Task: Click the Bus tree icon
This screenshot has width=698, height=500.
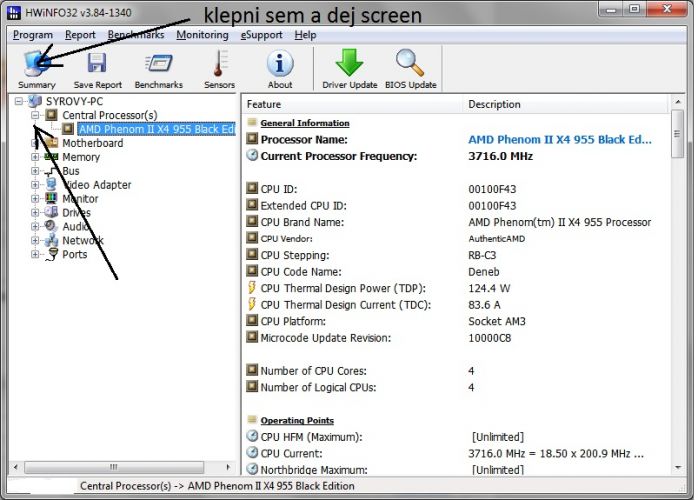Action: pos(52,171)
